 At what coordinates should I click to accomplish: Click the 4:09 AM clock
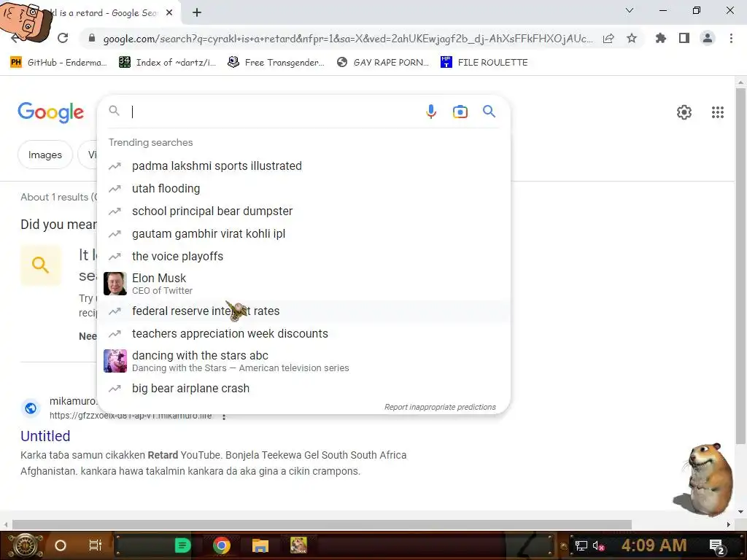tap(654, 545)
